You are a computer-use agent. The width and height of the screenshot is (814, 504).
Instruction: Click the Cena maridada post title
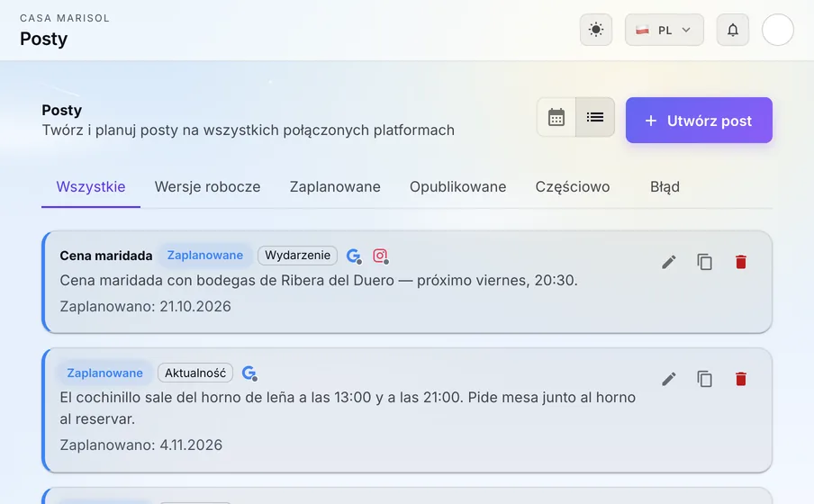click(x=106, y=256)
